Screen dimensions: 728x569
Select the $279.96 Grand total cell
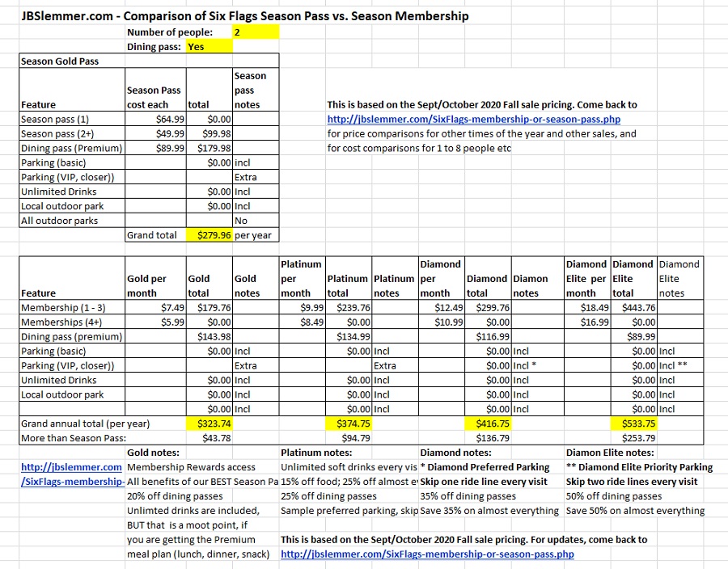[x=210, y=235]
